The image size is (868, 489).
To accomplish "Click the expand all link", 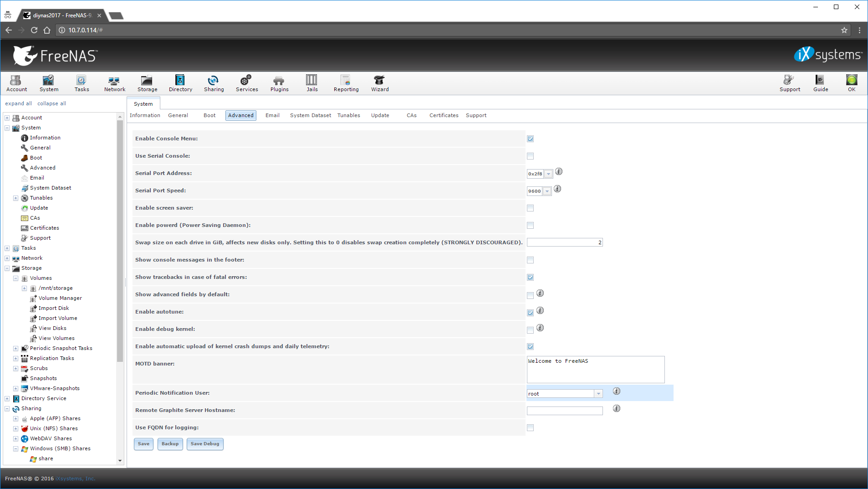I will coord(18,103).
